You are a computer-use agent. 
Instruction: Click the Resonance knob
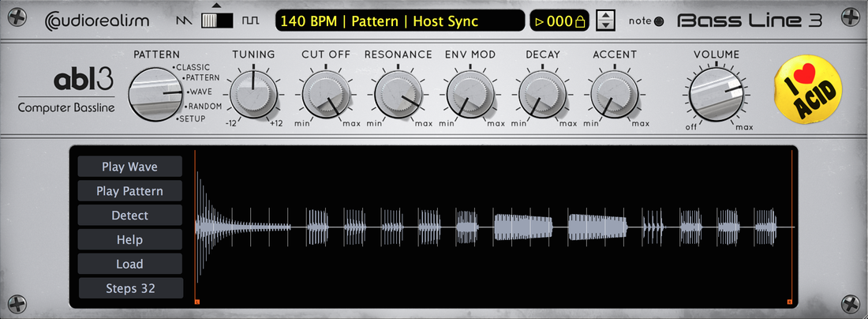pos(398,94)
